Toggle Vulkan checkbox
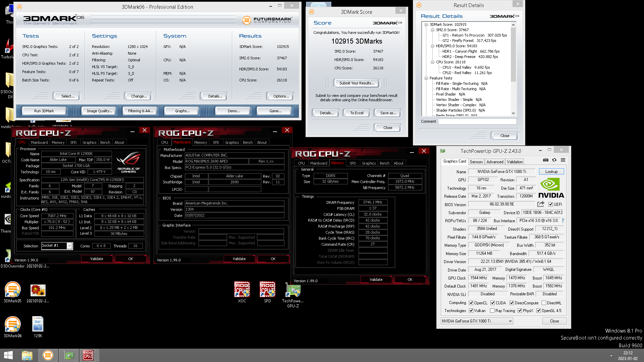644x362 pixels. click(471, 311)
